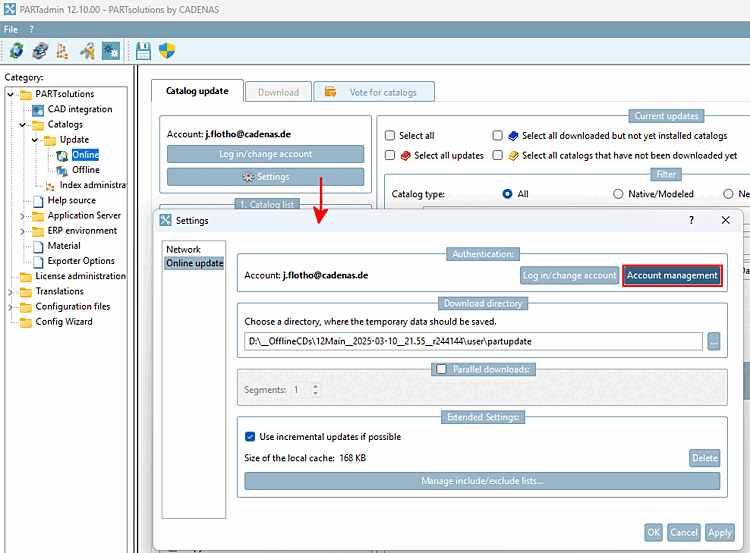750x553 pixels.
Task: Click the Help source page icon
Action: click(x=38, y=201)
